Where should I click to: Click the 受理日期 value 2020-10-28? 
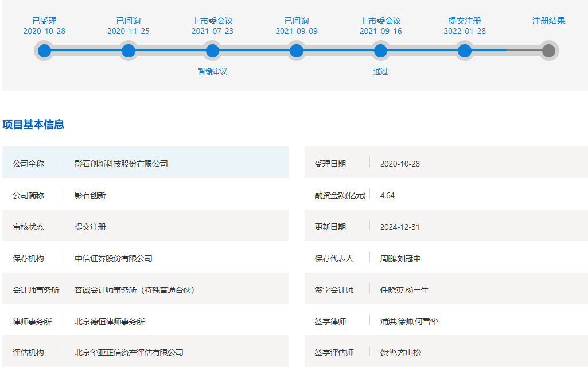point(400,164)
